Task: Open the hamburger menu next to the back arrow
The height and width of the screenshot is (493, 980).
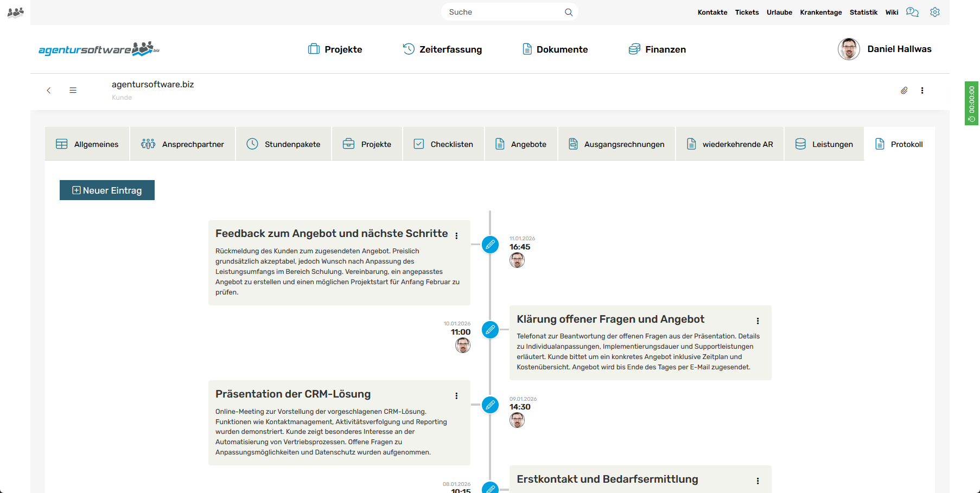Action: pyautogui.click(x=73, y=90)
